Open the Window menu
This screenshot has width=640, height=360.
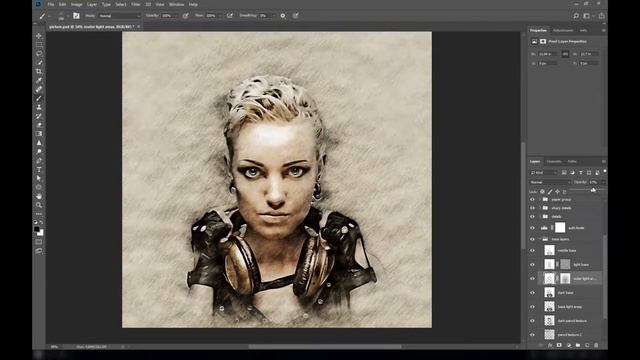pos(176,4)
